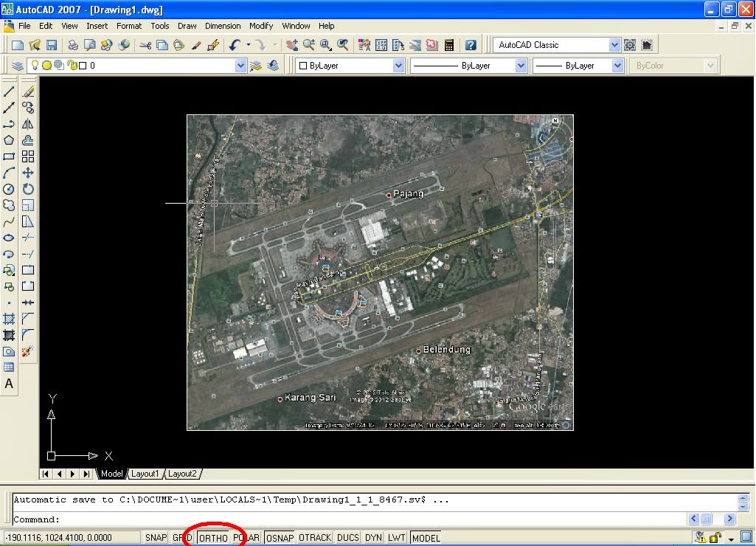Screen dimensions: 756x546
Task: Select the Arc draw tool
Action: (x=9, y=173)
